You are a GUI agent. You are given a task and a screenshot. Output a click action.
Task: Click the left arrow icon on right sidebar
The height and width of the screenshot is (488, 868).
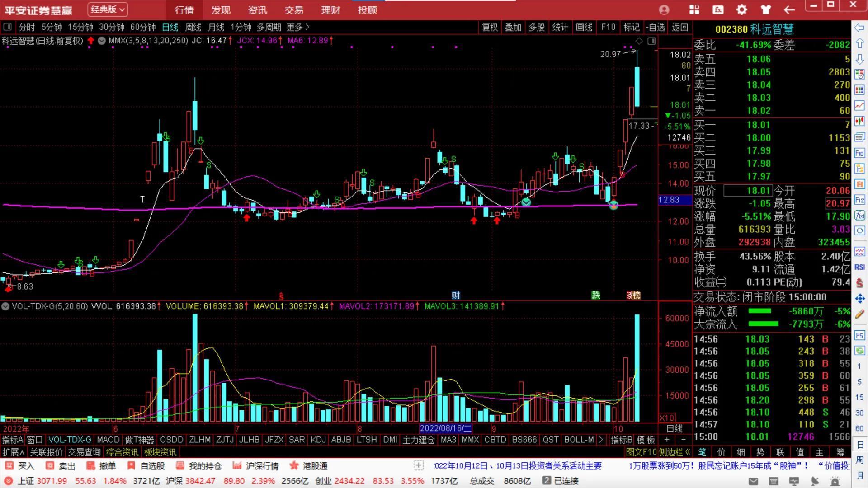pos(859,28)
